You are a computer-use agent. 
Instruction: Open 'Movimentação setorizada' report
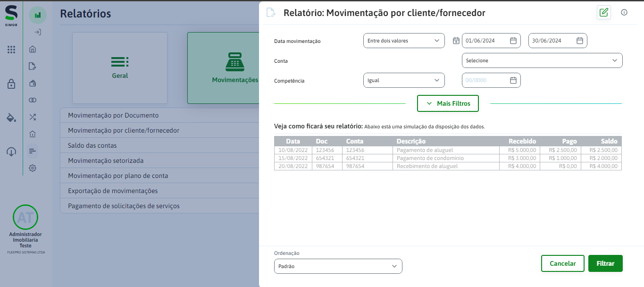160,160
